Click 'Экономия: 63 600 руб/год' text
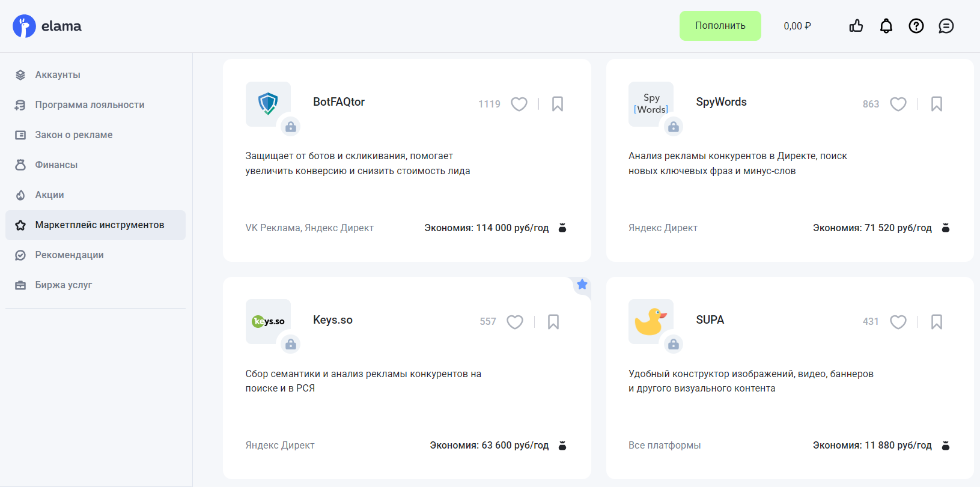The height and width of the screenshot is (487, 980). [x=489, y=446]
